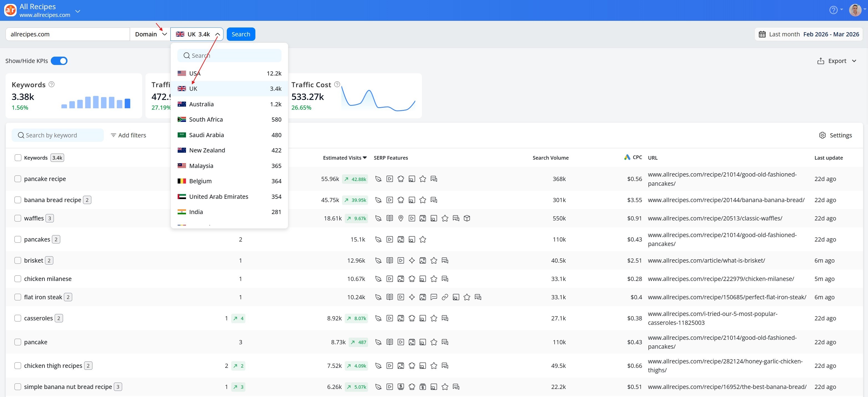868x397 pixels.
Task: Open the what-is-brisket article URL
Action: (706, 260)
